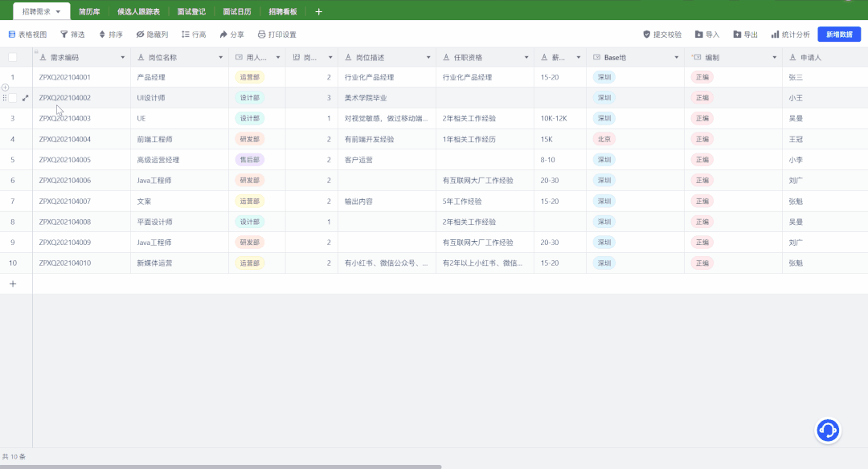
Task: Open the 薪 salary column dropdown arrow
Action: 579,58
